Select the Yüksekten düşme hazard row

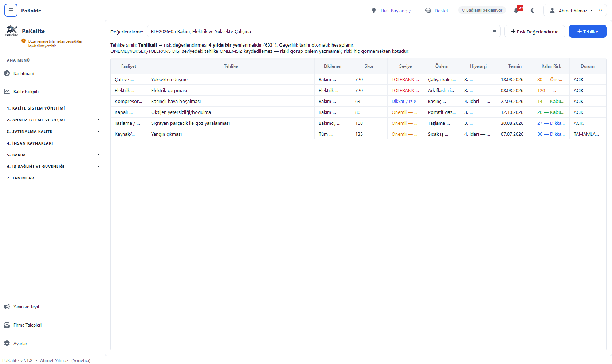coord(358,79)
